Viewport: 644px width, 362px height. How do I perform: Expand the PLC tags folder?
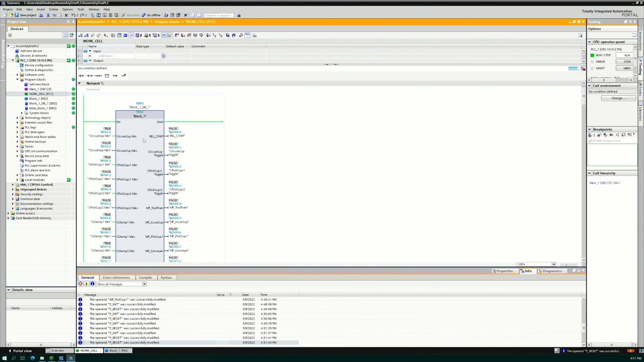[17, 127]
